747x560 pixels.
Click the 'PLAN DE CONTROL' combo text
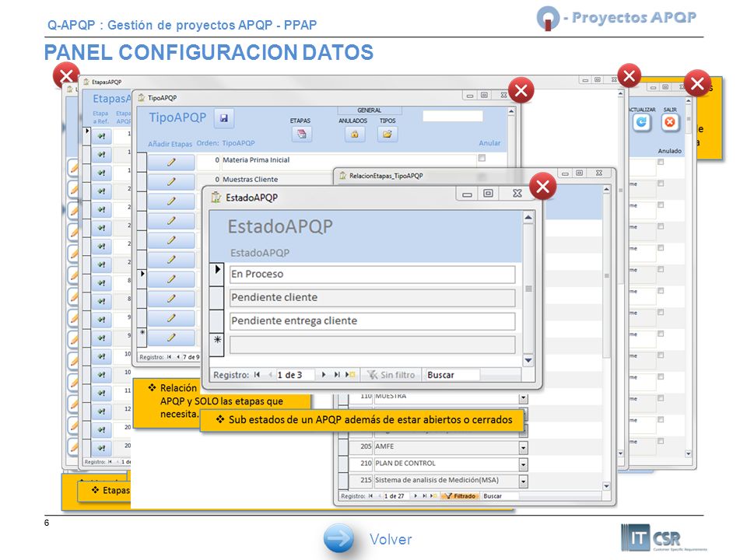[405, 464]
